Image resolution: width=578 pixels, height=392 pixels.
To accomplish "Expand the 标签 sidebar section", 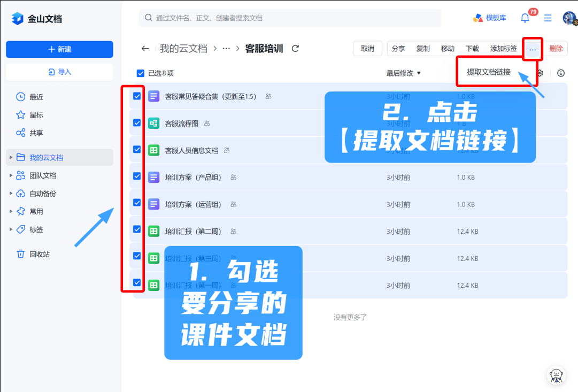I will [11, 229].
